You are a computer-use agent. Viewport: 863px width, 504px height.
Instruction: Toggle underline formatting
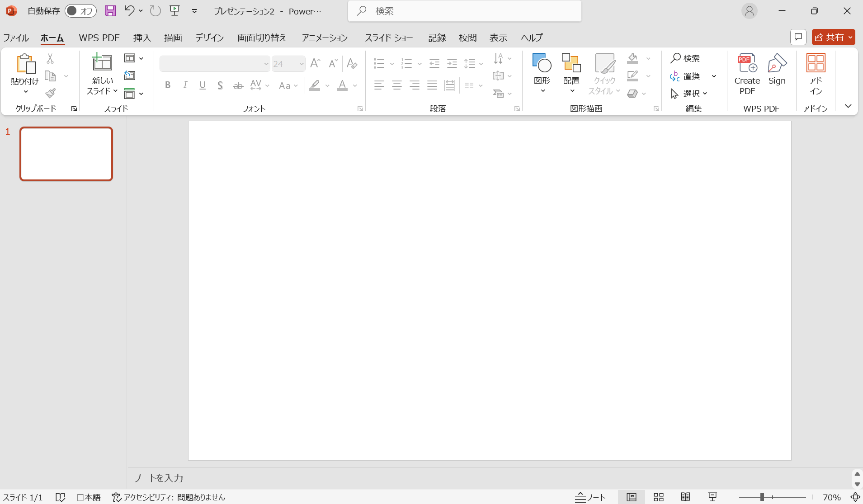pos(202,85)
